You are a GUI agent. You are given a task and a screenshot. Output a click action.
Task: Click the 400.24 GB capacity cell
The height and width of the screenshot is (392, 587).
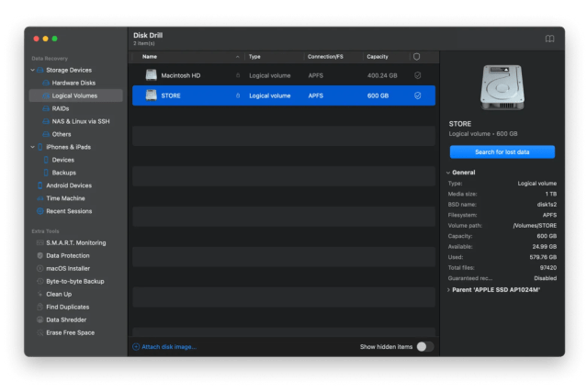(x=382, y=75)
